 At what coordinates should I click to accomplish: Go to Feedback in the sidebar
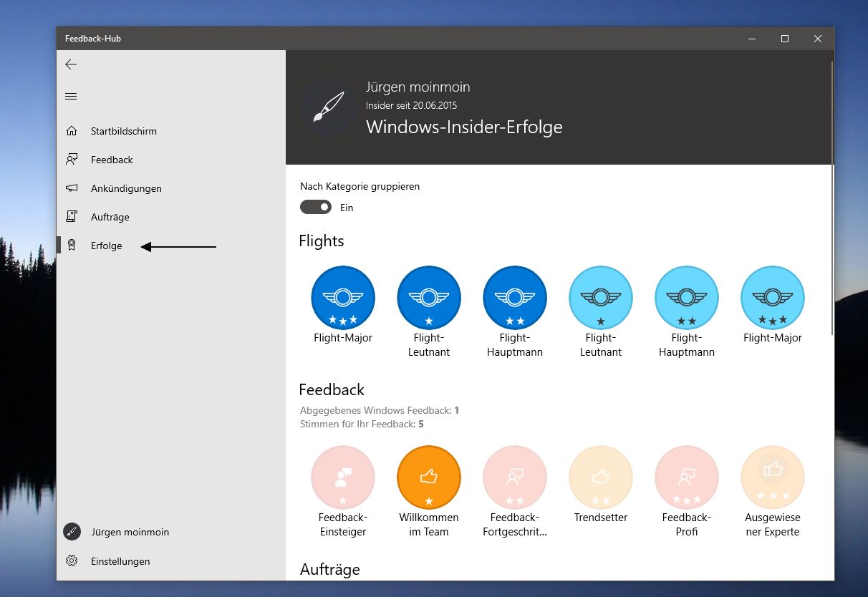171,160
